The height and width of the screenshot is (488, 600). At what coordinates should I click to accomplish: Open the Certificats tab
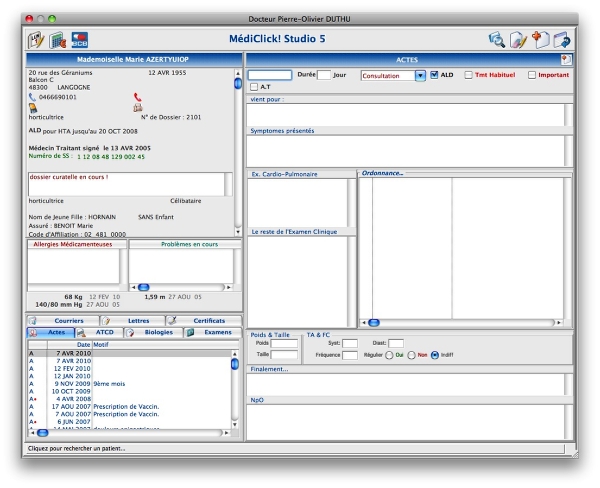(x=204, y=321)
